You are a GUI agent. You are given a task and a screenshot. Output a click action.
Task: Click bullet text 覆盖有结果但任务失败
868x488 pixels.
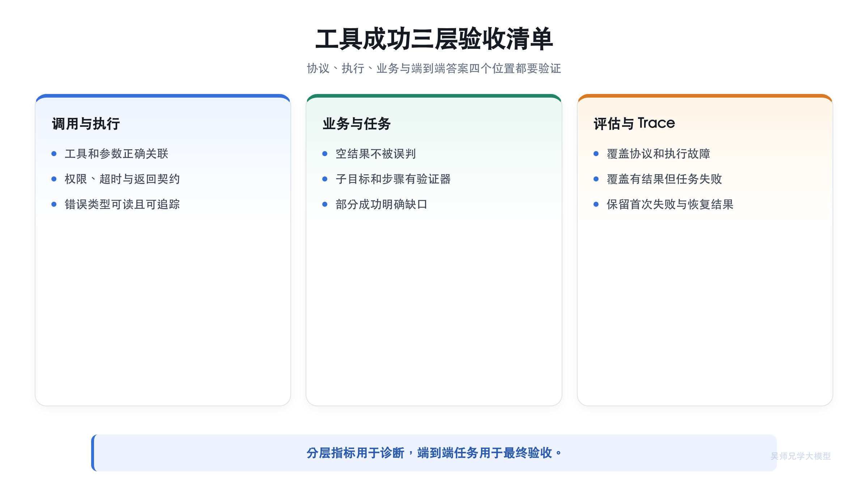coord(664,179)
